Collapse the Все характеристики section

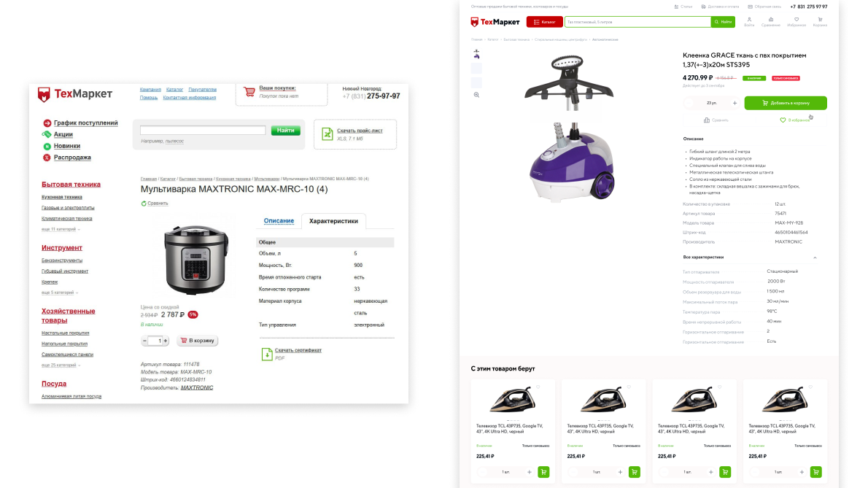[815, 257]
